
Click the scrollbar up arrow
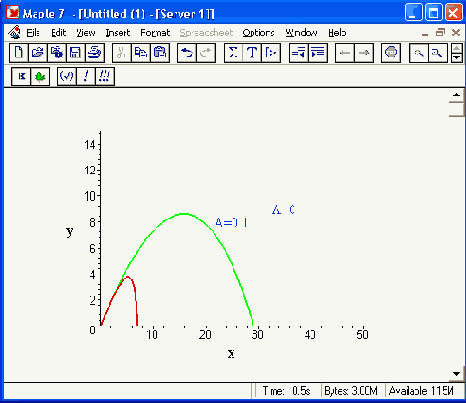pyautogui.click(x=456, y=95)
